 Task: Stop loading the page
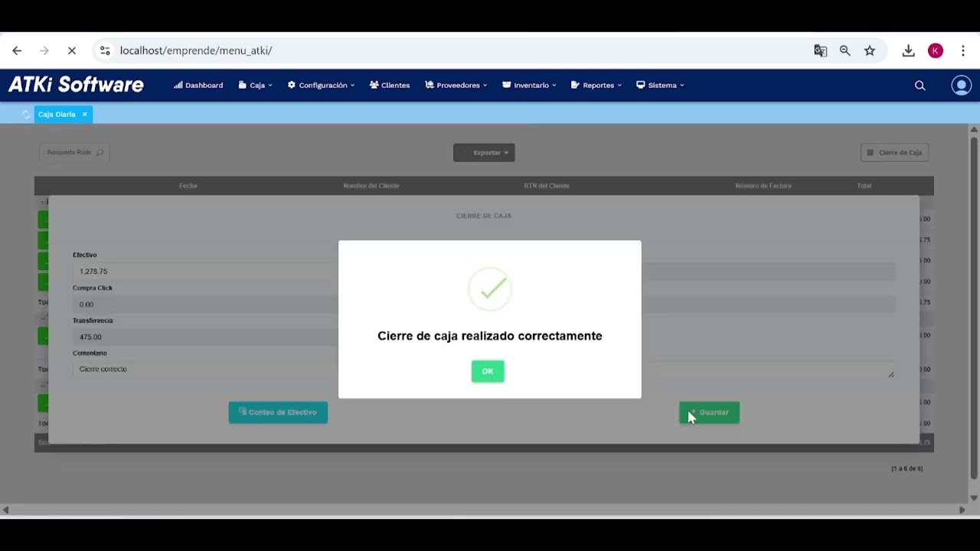72,51
